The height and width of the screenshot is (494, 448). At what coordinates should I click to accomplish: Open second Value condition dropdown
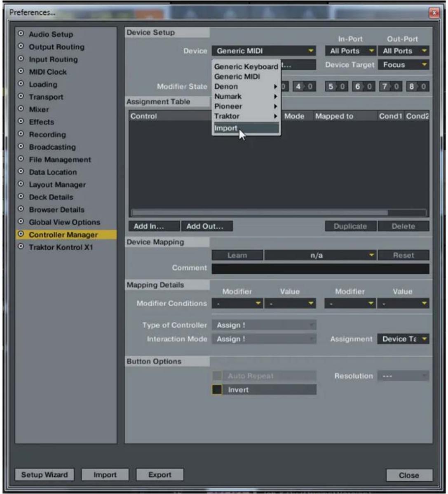click(403, 303)
